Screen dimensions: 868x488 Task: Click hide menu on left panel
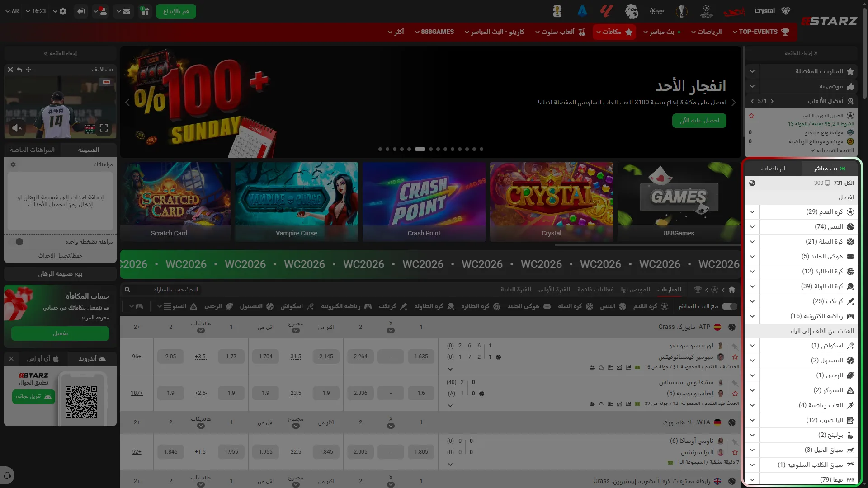pyautogui.click(x=60, y=53)
